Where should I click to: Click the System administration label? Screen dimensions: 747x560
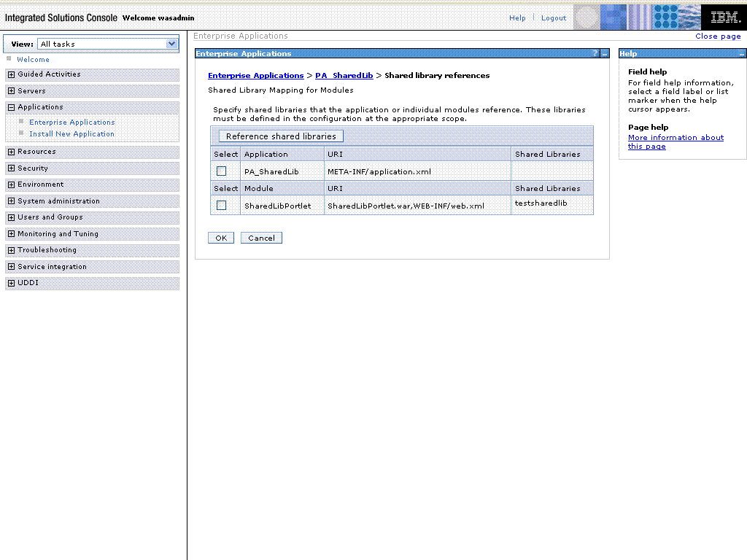58,201
